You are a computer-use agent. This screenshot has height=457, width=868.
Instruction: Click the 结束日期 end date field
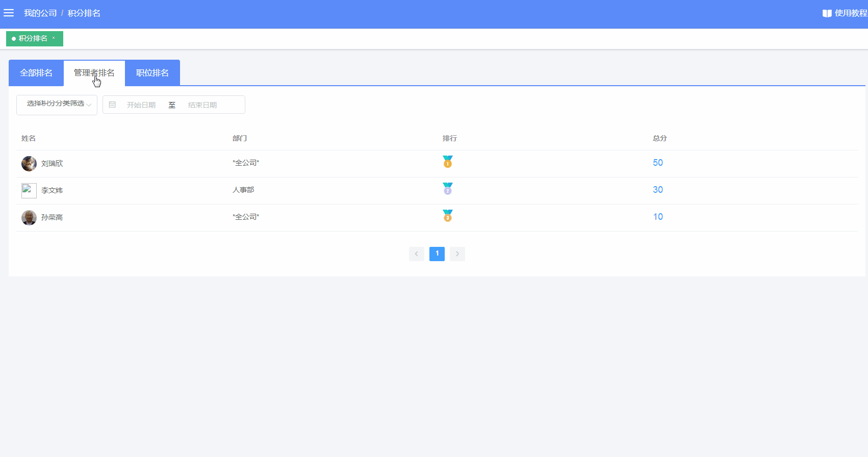(202, 105)
